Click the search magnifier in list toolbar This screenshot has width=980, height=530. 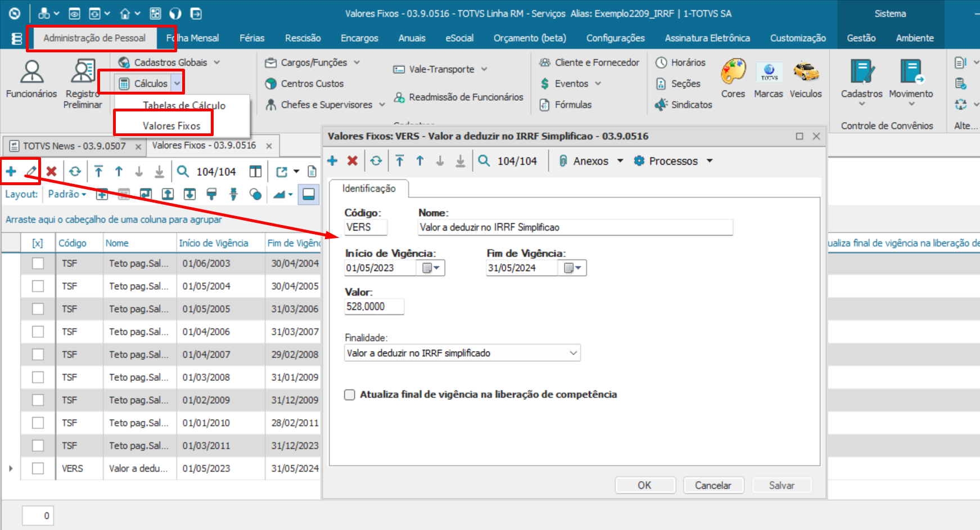[183, 172]
